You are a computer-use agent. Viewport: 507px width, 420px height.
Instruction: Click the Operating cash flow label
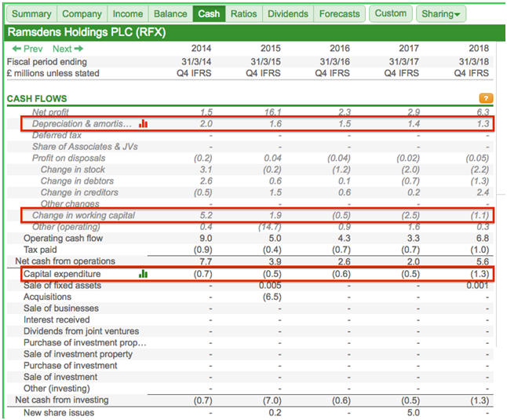click(x=63, y=239)
